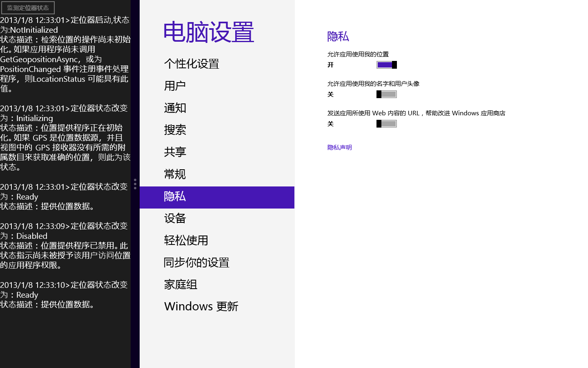Open the 搜索 settings category
588x368 pixels.
point(217,130)
